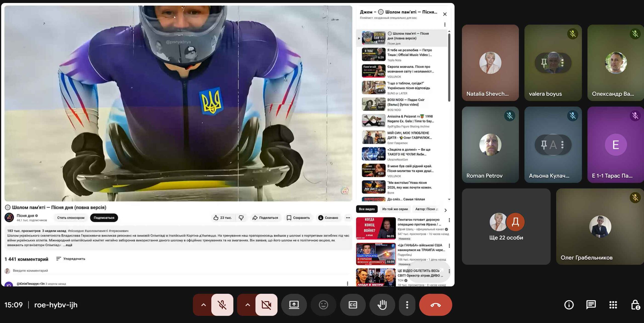Viewport: 644px width, 323px height.
Task: Open menu for ЦЕ ВІДЕО ОБЛЕТИТЬ video
Action: tap(449, 271)
